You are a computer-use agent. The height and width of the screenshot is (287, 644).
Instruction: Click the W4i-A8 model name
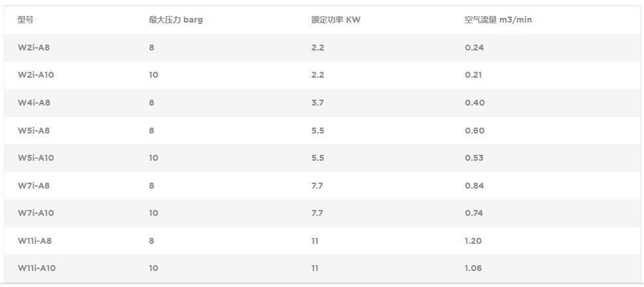click(x=34, y=103)
